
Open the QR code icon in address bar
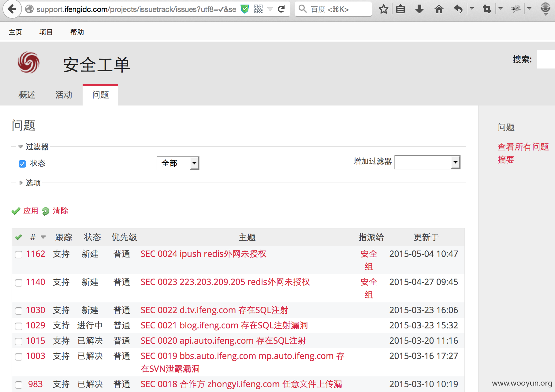[x=258, y=9]
